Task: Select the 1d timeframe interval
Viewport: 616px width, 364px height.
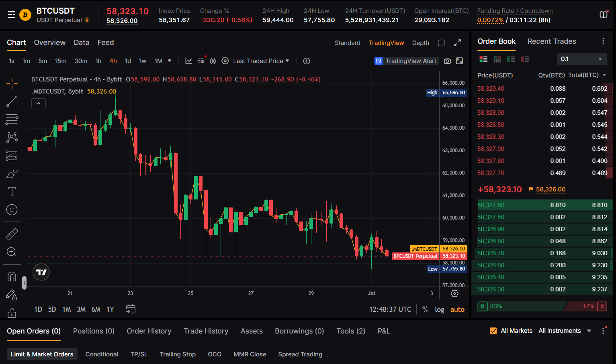Action: point(128,61)
